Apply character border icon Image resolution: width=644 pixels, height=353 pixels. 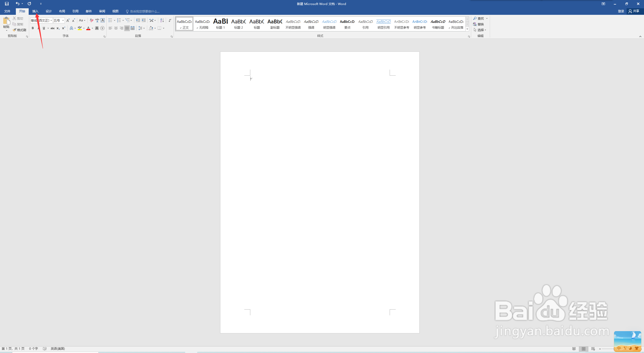[x=103, y=20]
